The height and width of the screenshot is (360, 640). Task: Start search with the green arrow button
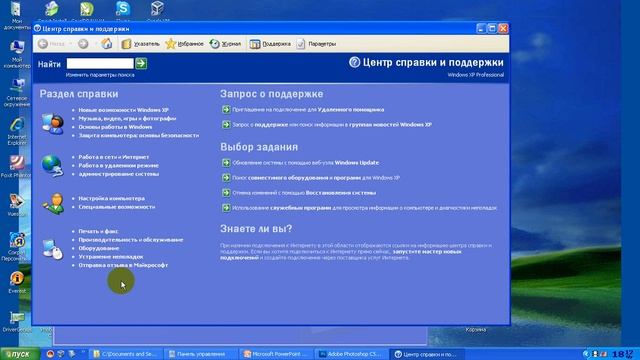point(141,63)
